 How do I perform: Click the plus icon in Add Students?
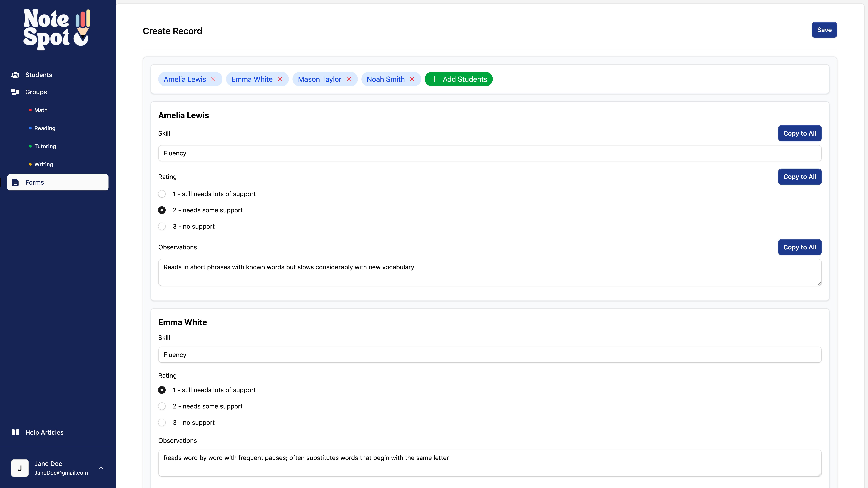pos(435,79)
